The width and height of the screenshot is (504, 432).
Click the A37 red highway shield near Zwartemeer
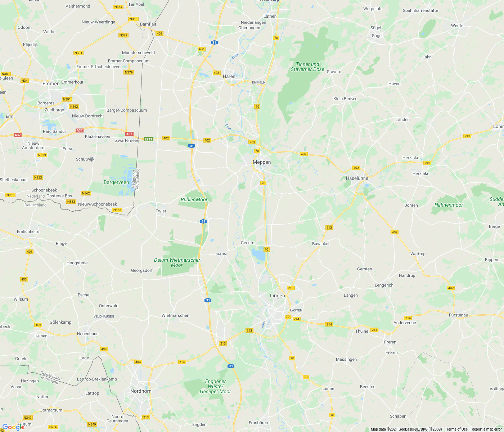pyautogui.click(x=129, y=134)
